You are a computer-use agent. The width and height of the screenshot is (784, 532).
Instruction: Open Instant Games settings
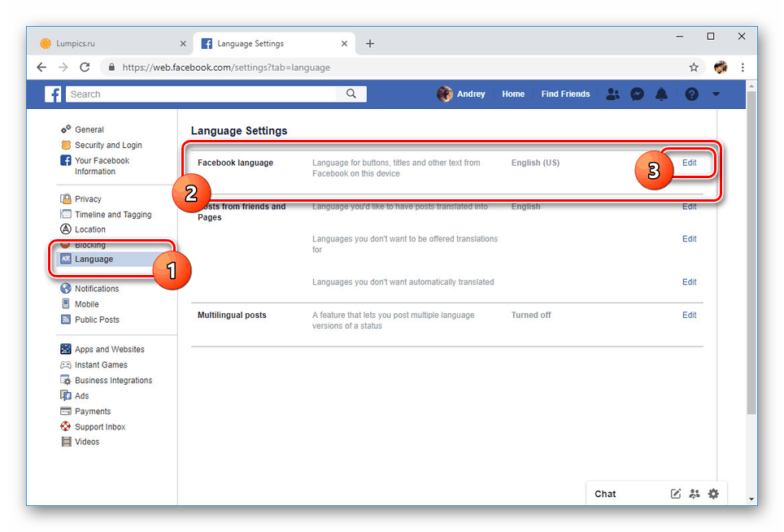[101, 365]
